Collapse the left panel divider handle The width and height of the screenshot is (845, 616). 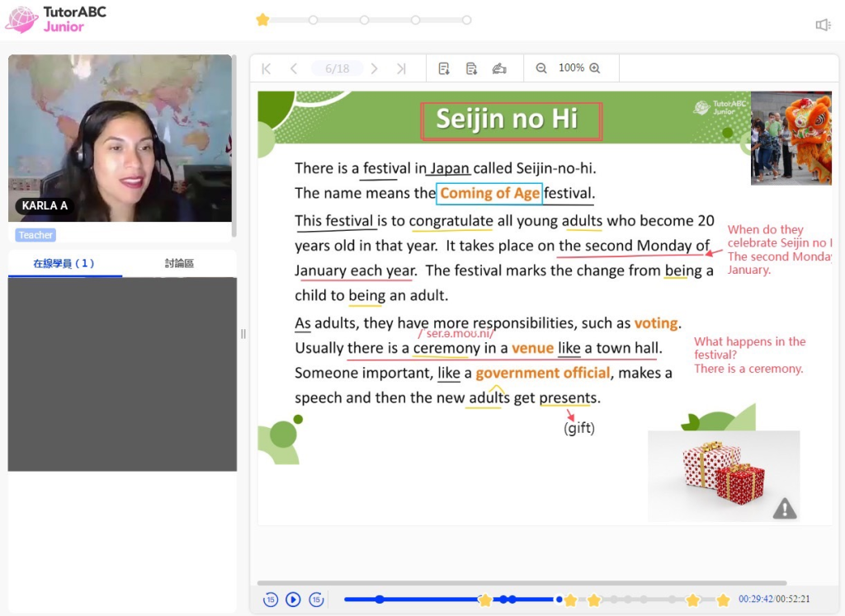pos(243,334)
